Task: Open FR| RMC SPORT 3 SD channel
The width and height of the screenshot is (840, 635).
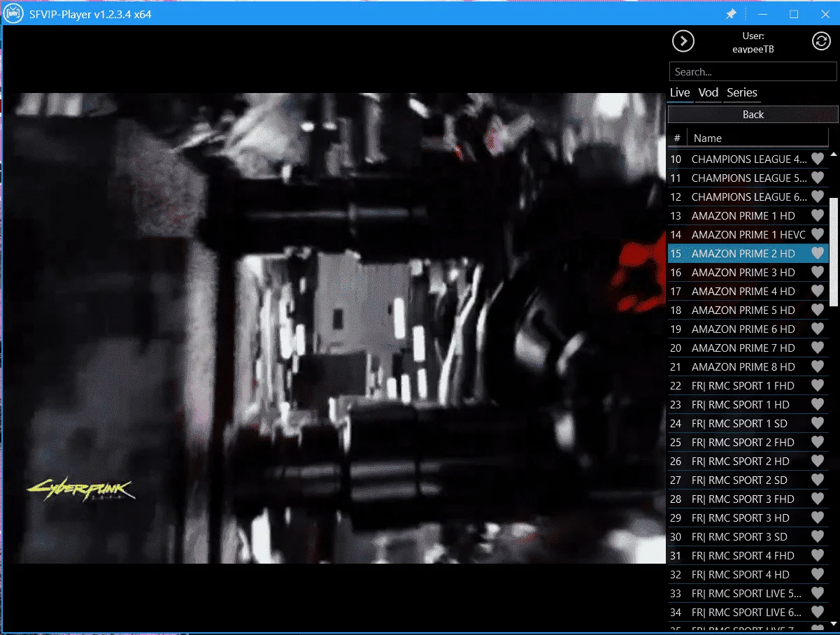Action: pyautogui.click(x=748, y=536)
